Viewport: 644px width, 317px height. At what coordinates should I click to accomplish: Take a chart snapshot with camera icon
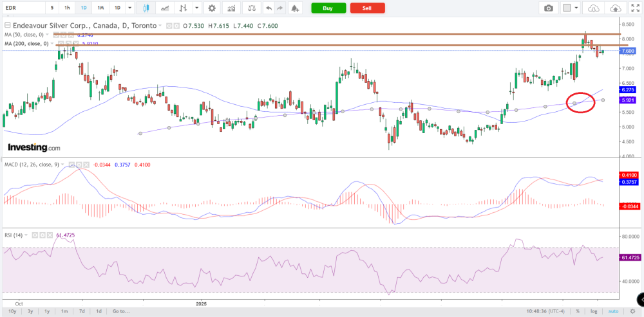tap(548, 8)
